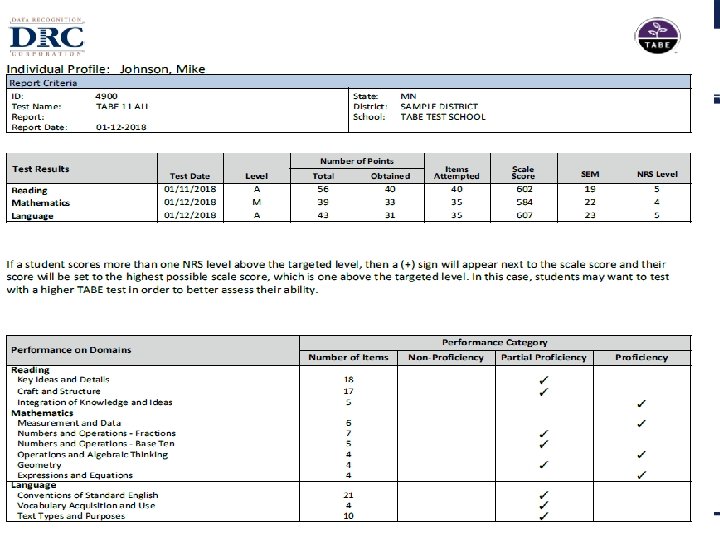
Task: Select item count 18 for Key Ideas
Action: pos(349,380)
